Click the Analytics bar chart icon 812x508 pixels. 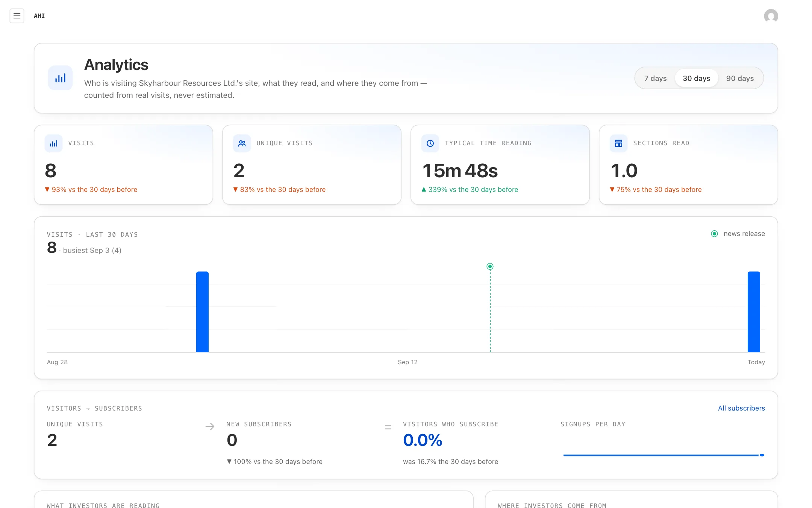point(60,78)
